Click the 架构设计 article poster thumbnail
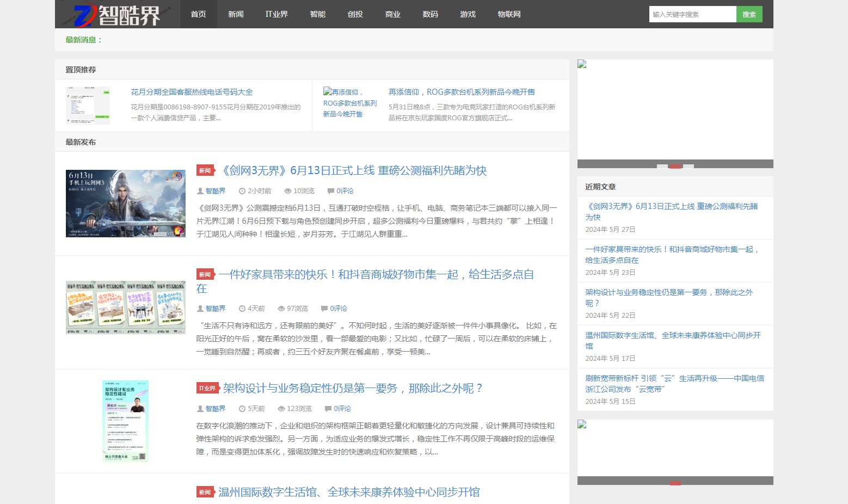The width and height of the screenshot is (848, 504). 126,421
